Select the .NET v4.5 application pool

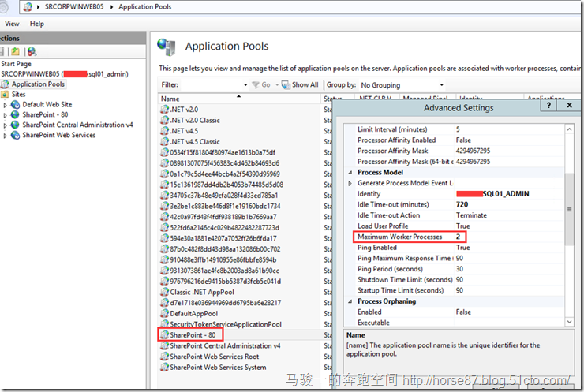point(184,131)
